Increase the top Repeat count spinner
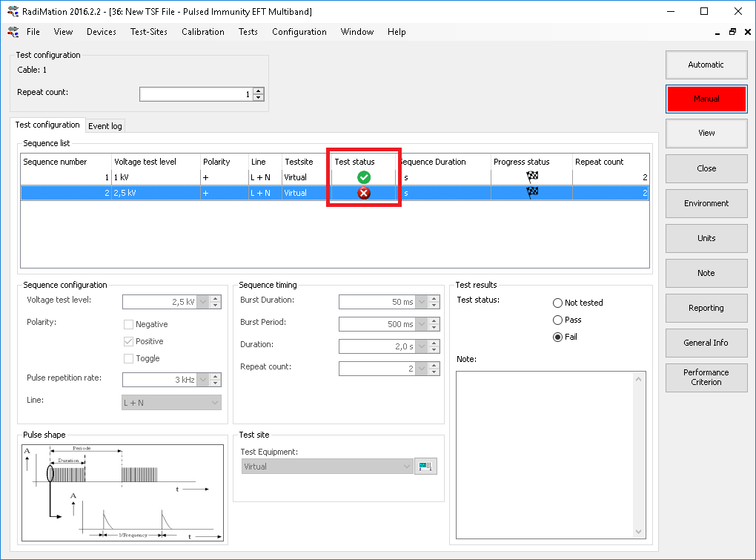The image size is (756, 560). pos(259,90)
